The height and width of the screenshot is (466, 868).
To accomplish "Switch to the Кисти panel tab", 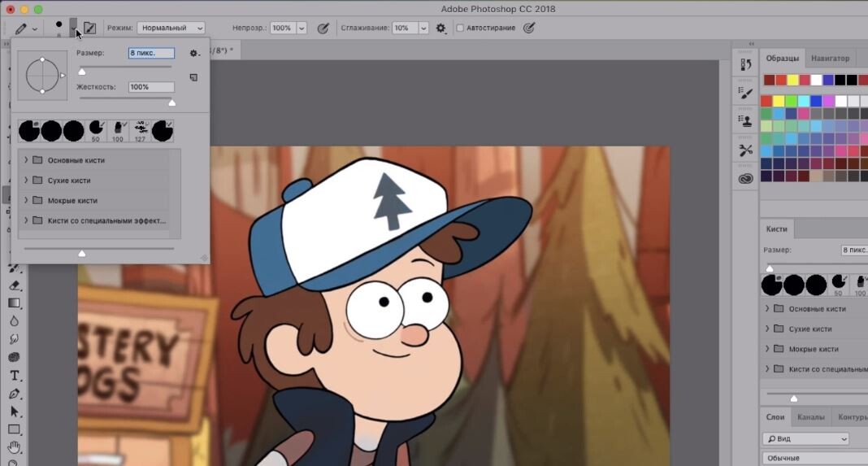I will coord(777,229).
